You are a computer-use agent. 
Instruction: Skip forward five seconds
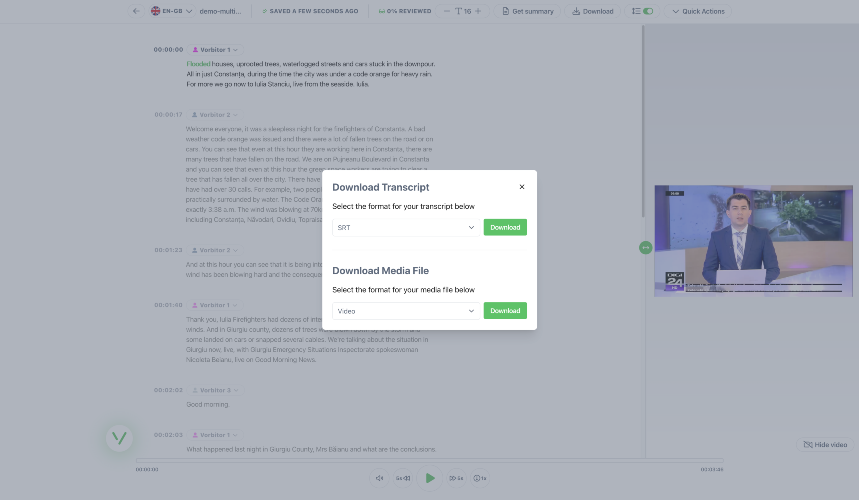click(x=456, y=478)
